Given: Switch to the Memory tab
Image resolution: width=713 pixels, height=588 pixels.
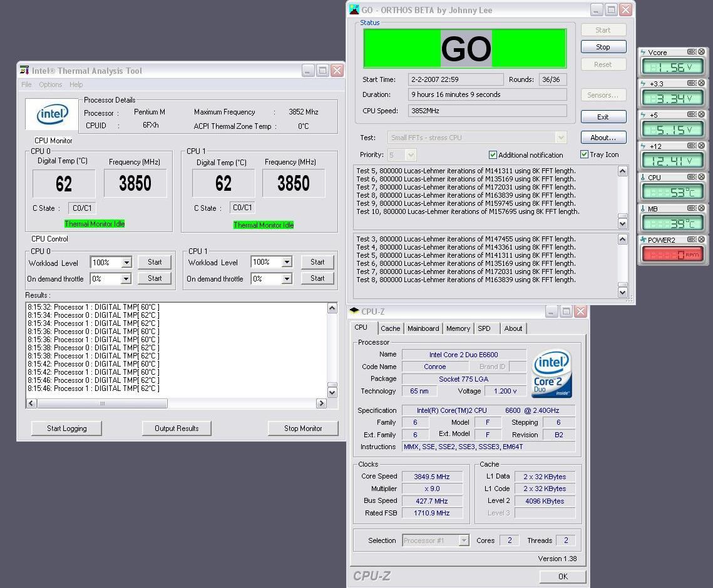Looking at the screenshot, I should (458, 328).
